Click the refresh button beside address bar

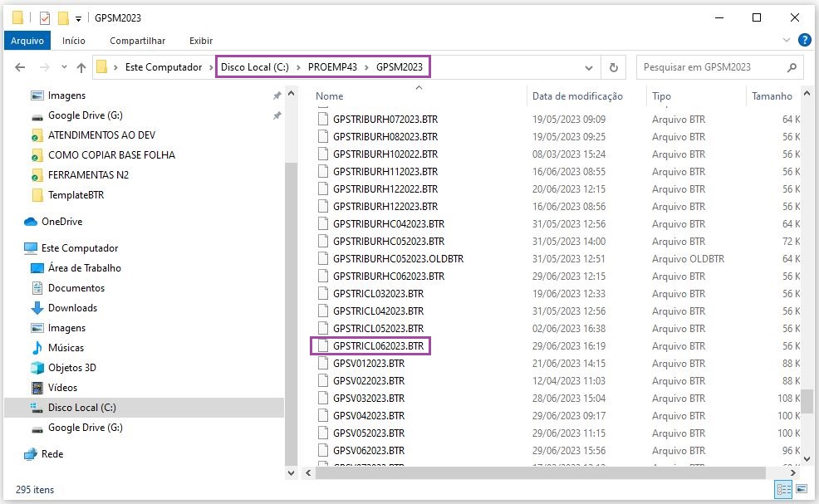tap(614, 67)
